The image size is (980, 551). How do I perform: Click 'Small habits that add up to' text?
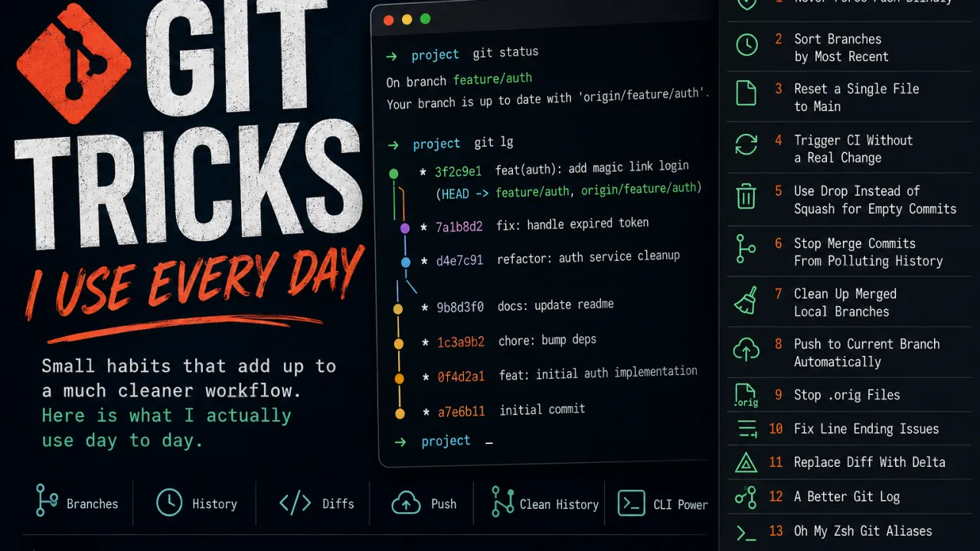click(x=188, y=367)
